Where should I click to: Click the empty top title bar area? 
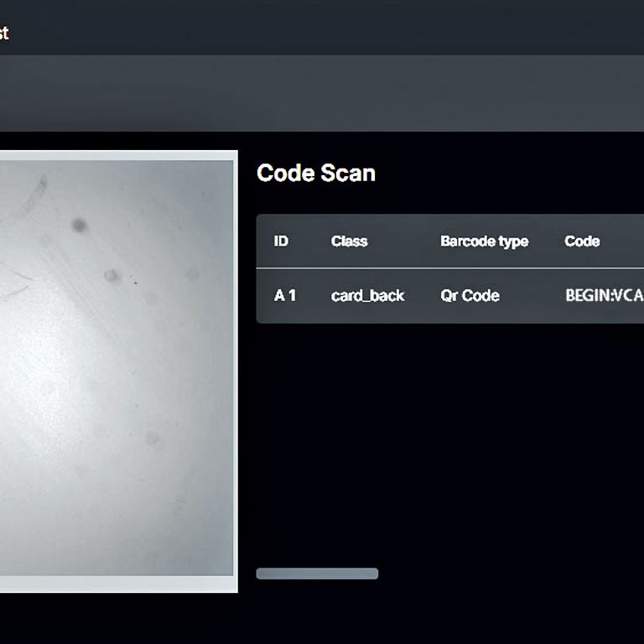click(x=335, y=29)
